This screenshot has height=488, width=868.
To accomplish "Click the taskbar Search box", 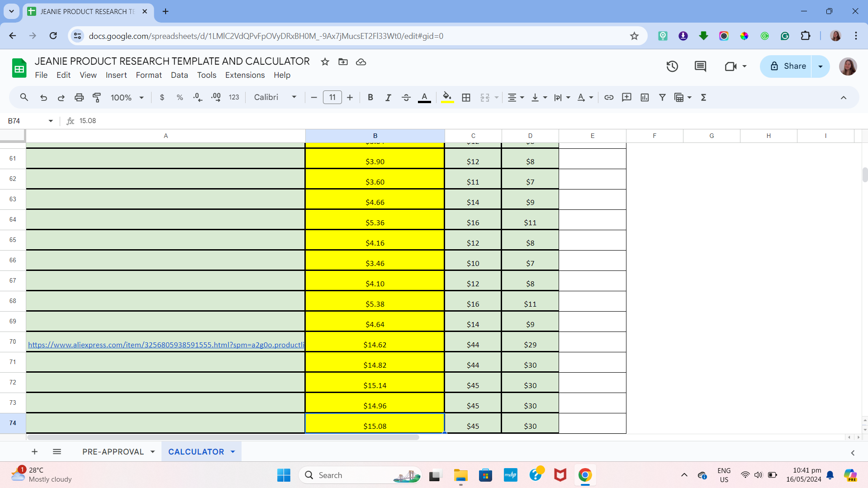I will point(360,475).
